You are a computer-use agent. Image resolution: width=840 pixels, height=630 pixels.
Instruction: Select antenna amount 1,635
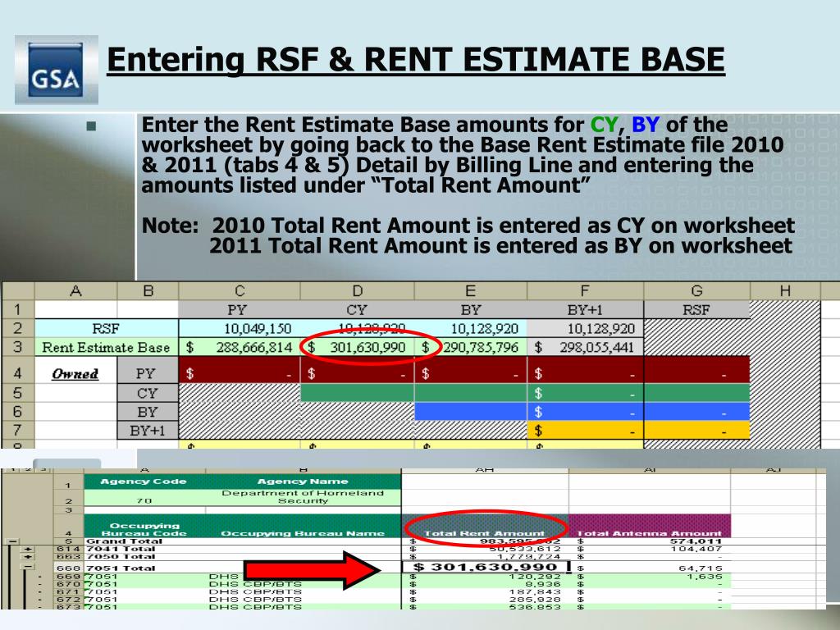coord(705,577)
